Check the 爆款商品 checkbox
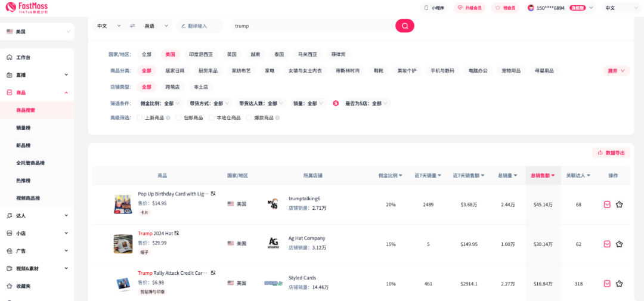This screenshot has height=301, width=644. (x=249, y=118)
